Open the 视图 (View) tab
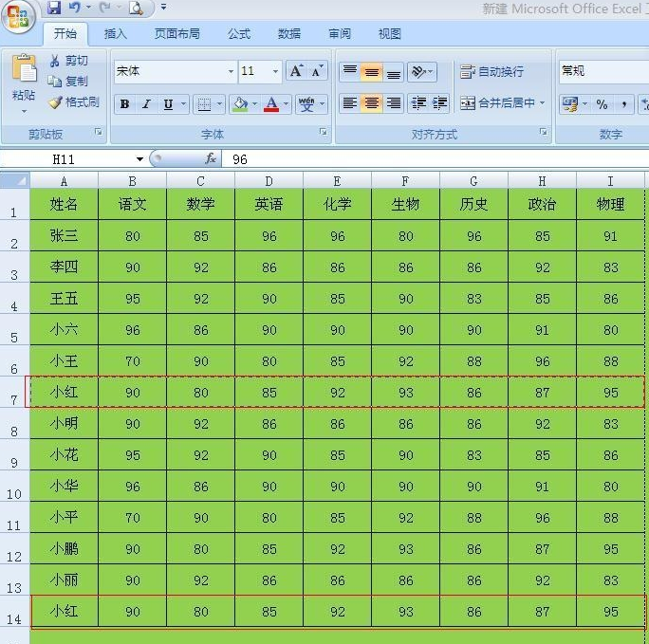This screenshot has width=649, height=644. pos(389,33)
